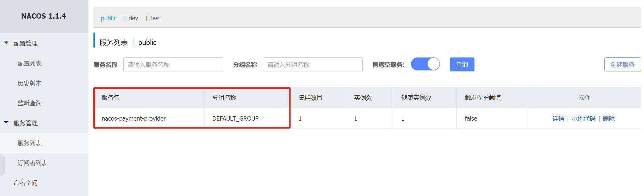Open 配置列表 in the sidebar
This screenshot has width=644, height=196.
(x=30, y=63)
